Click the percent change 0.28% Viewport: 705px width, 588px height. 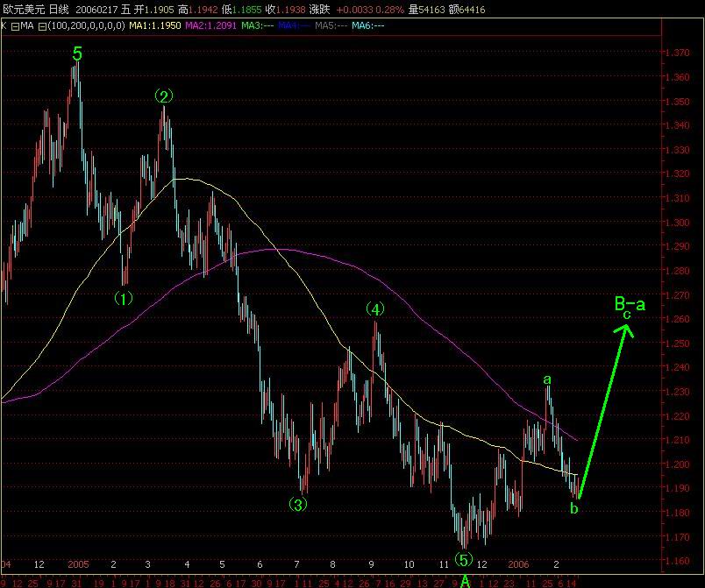click(390, 10)
